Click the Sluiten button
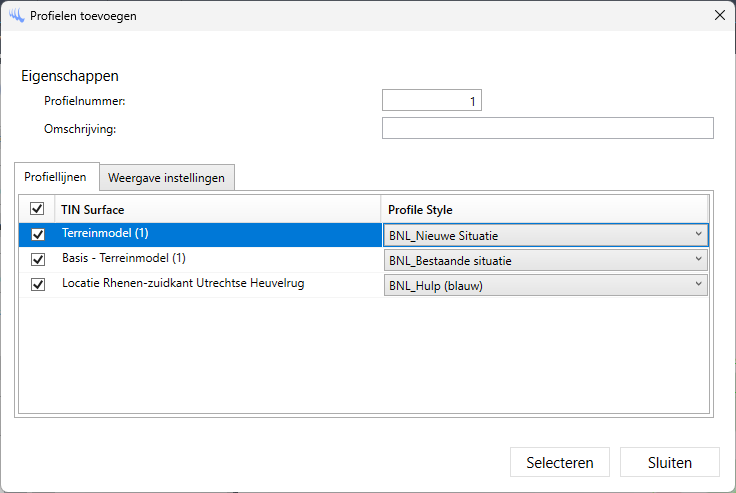Screen dimensions: 736x493 669,462
